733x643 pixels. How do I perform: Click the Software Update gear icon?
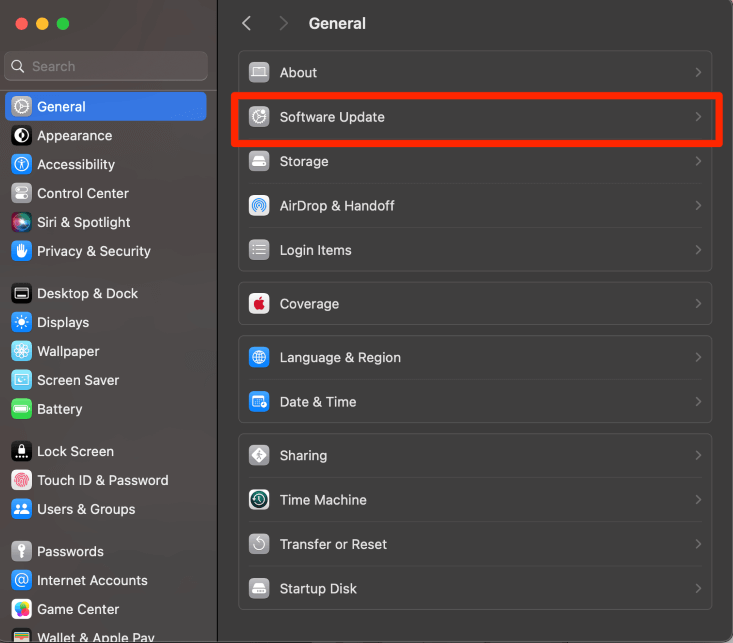coord(259,117)
